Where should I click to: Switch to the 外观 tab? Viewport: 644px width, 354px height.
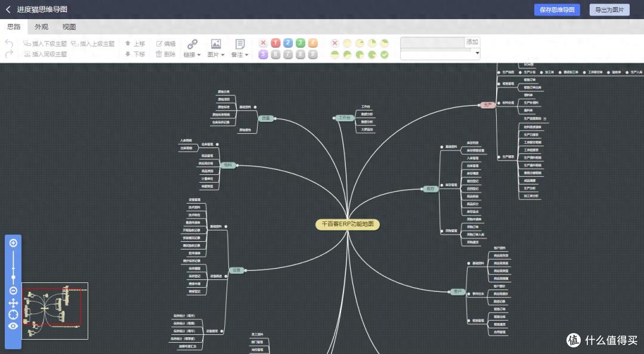pyautogui.click(x=41, y=27)
